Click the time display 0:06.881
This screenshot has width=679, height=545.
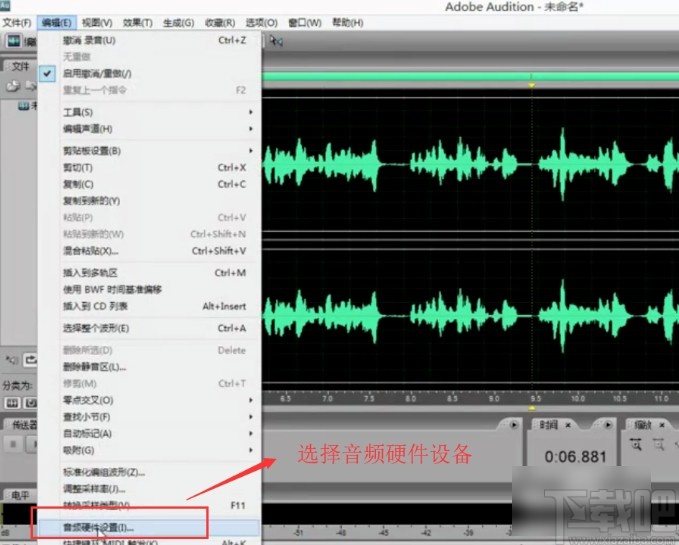click(575, 457)
